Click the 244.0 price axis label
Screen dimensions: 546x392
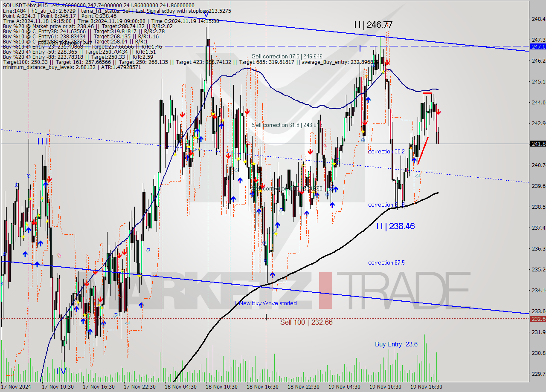538,102
